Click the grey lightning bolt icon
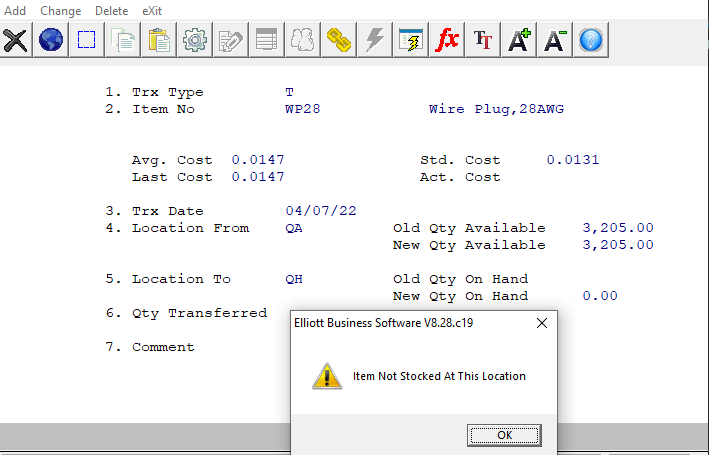 point(374,40)
